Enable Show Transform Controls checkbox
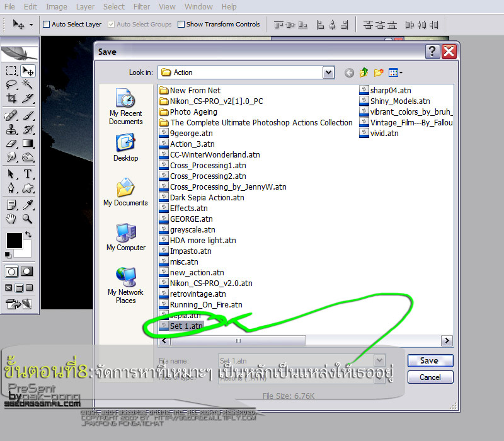Screen dimensions: 504x441 (181, 24)
